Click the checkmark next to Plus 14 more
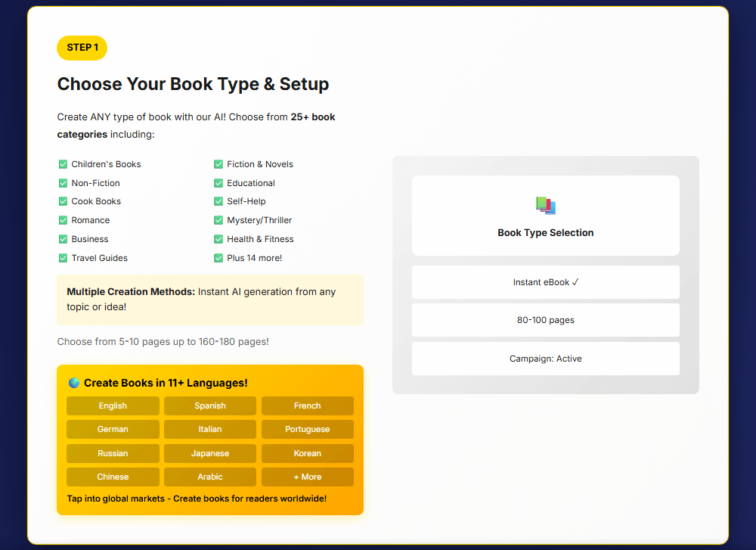The width and height of the screenshot is (756, 550). 218,258
